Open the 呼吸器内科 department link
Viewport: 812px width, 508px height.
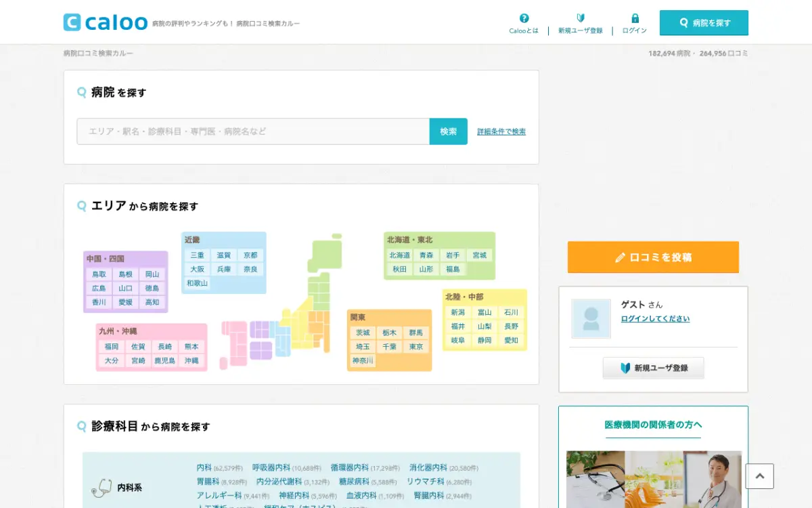tap(271, 468)
